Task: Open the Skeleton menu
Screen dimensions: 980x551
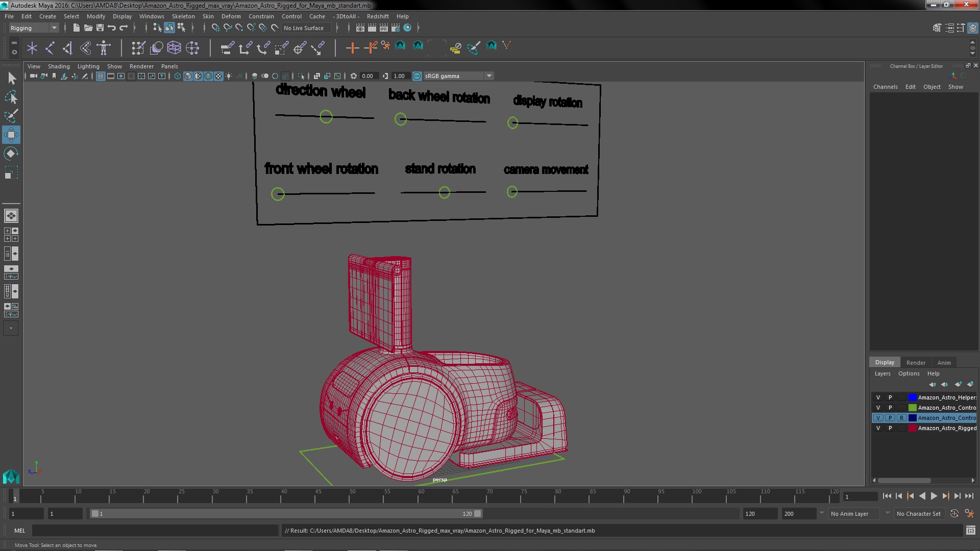Action: coord(183,16)
